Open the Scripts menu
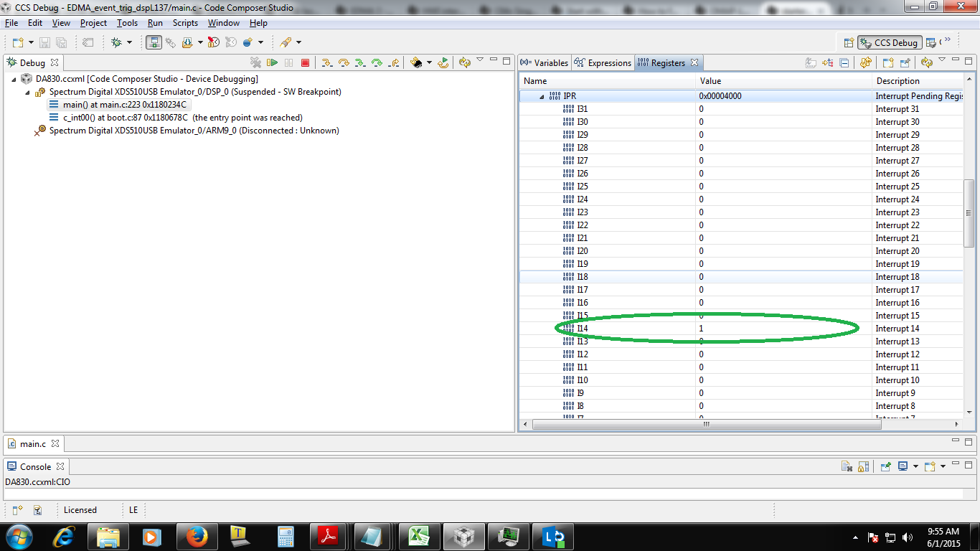The image size is (980, 551). point(185,23)
